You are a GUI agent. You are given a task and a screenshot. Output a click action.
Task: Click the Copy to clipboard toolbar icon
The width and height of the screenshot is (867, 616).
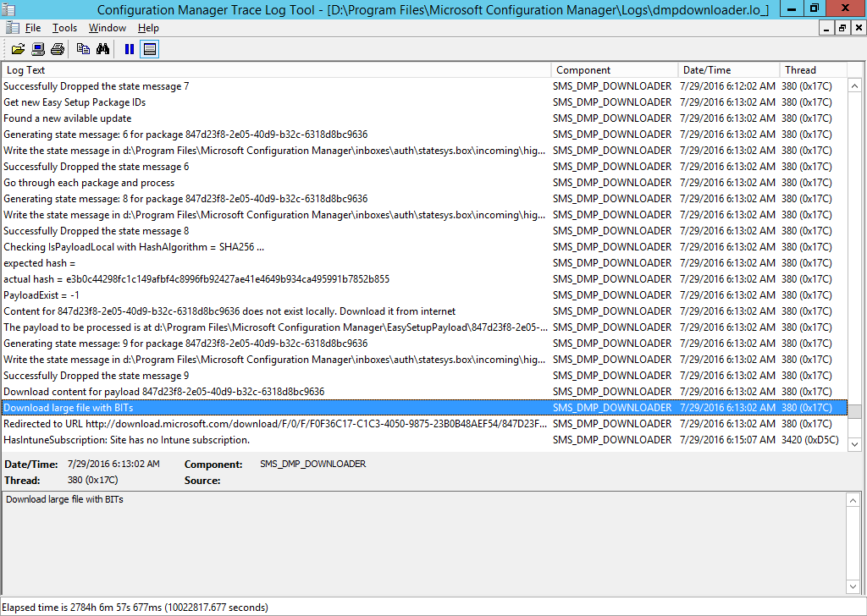pos(84,49)
